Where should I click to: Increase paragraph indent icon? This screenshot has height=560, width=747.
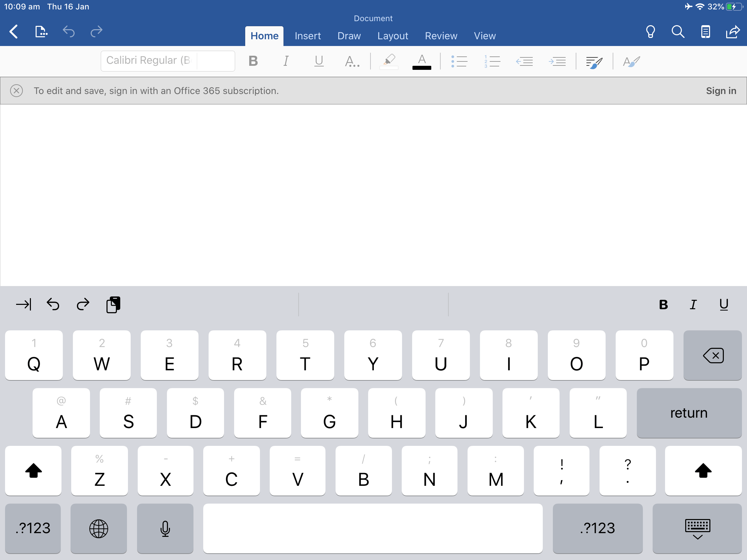coord(557,61)
